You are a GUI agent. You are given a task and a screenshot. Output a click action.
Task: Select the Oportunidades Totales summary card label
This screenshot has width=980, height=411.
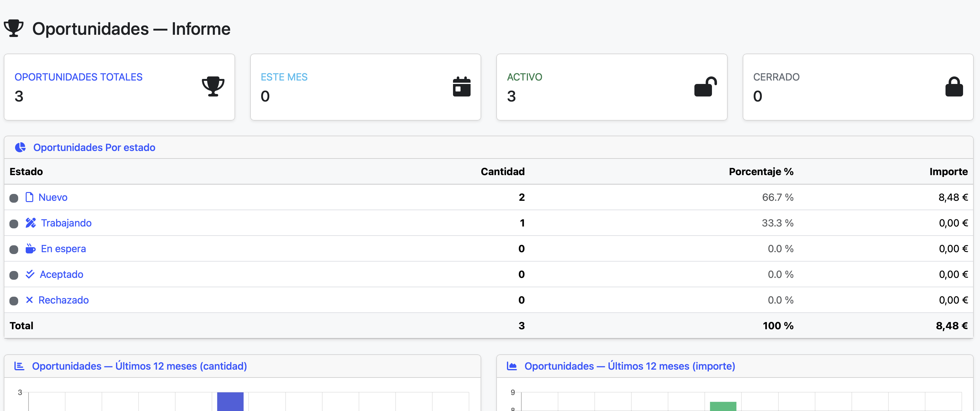[x=78, y=77]
